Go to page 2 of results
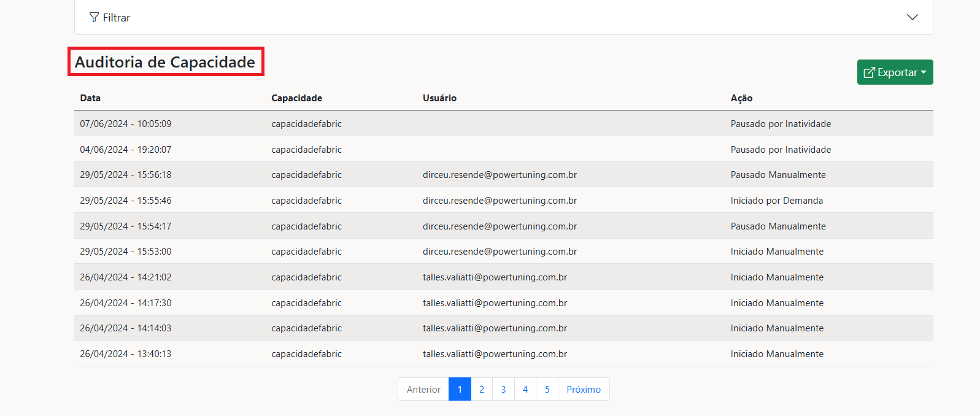 [482, 389]
